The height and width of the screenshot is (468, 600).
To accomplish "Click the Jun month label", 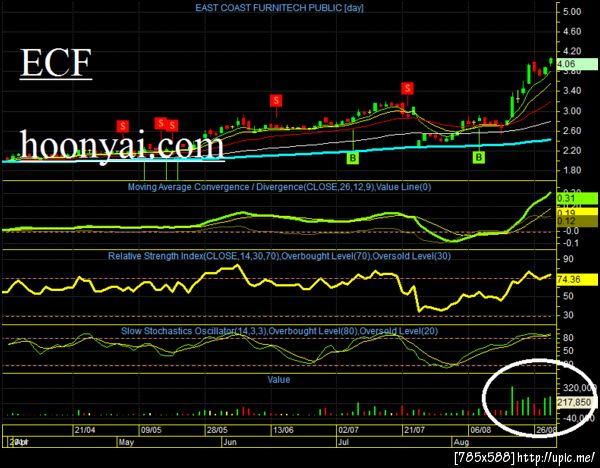I will click(x=230, y=442).
